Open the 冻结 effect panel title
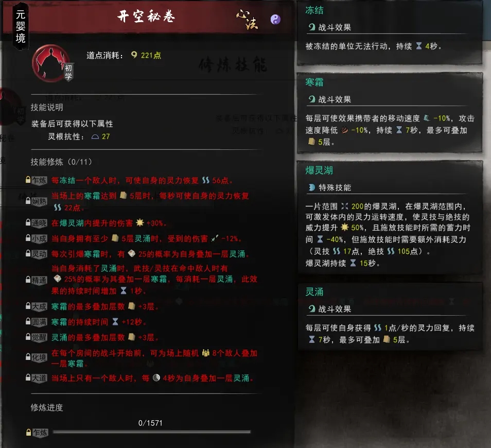 tap(314, 10)
